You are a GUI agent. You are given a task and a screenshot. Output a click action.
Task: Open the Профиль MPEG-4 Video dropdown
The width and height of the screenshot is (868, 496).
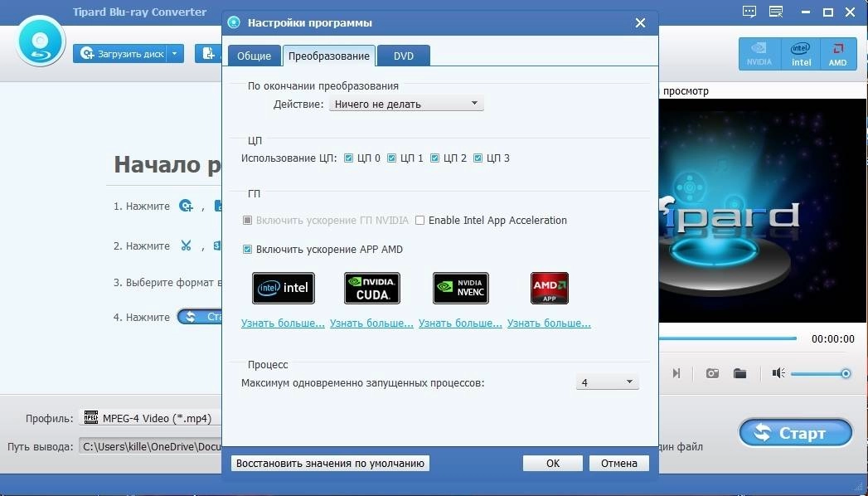(x=151, y=418)
